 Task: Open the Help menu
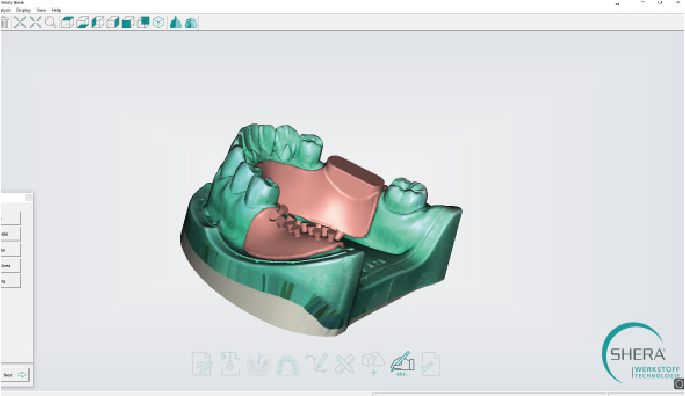click(56, 10)
